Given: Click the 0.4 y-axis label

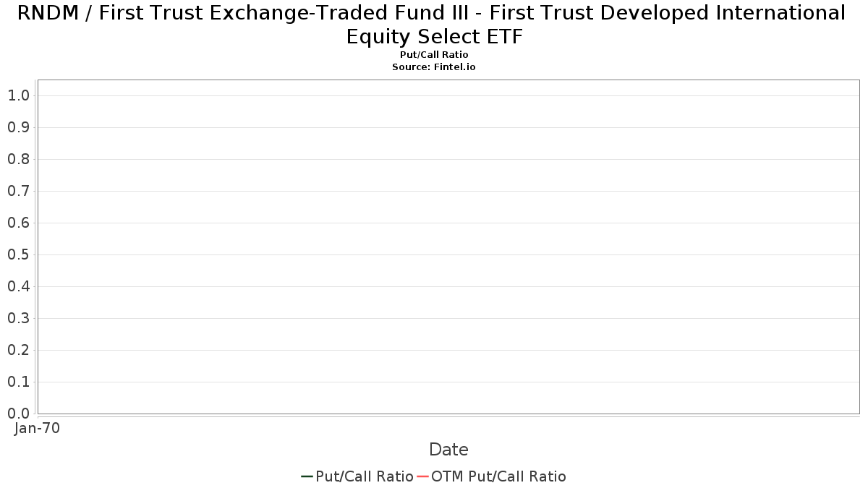Looking at the screenshot, I should coord(18,286).
